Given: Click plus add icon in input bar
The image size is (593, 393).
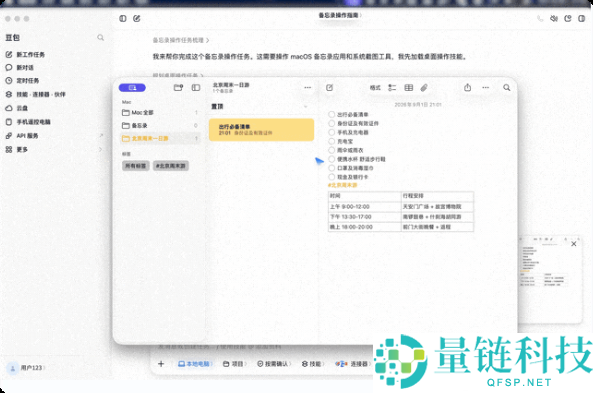Looking at the screenshot, I should pos(161,364).
